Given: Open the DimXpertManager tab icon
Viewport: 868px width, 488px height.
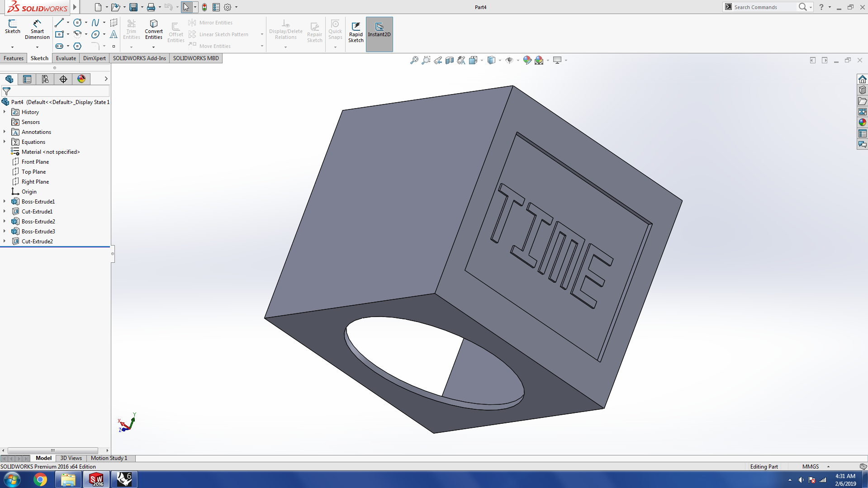Looking at the screenshot, I should coord(63,79).
